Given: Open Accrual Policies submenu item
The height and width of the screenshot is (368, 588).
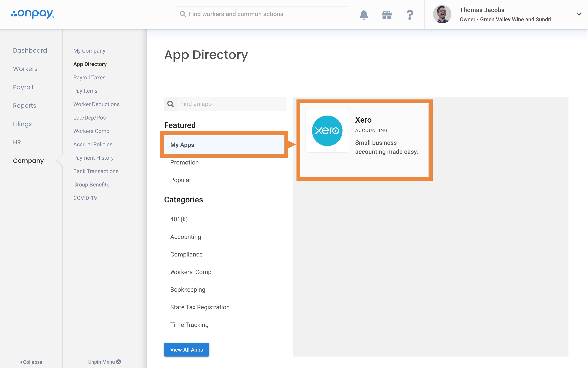Looking at the screenshot, I should point(93,144).
